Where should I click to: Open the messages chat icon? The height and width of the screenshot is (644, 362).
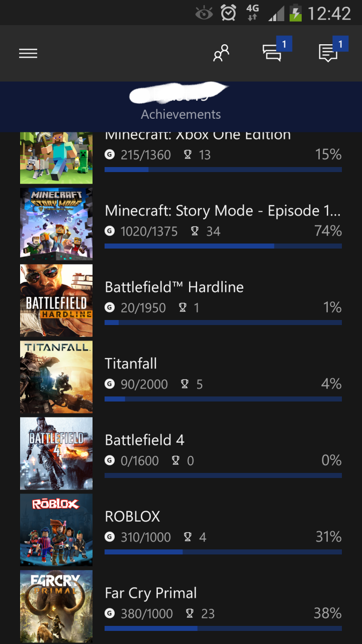pos(273,53)
